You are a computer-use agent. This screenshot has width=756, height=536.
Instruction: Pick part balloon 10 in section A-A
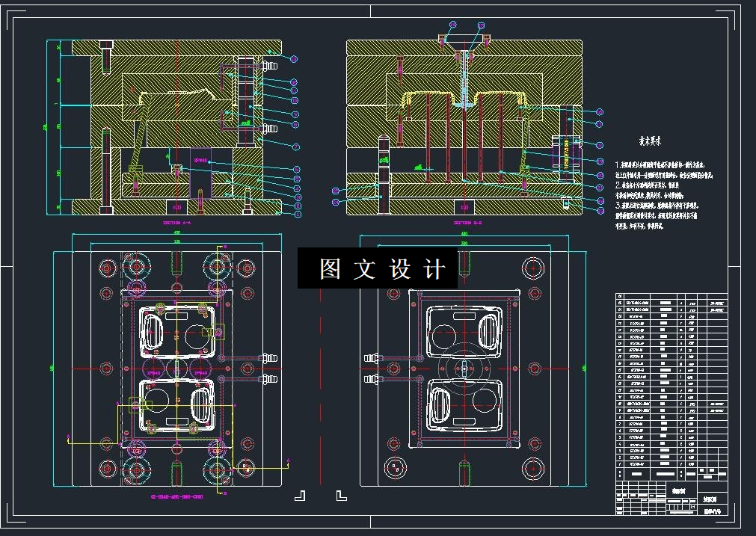(295, 101)
